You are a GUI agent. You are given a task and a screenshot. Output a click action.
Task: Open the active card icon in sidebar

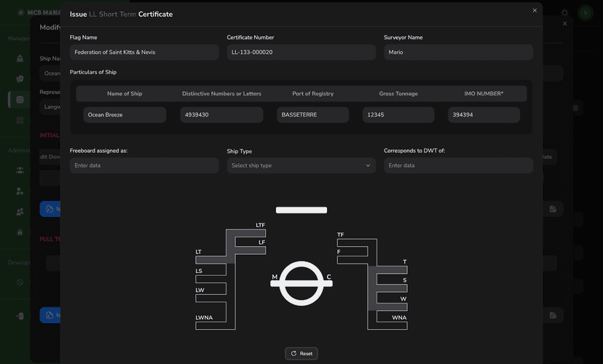point(20,100)
